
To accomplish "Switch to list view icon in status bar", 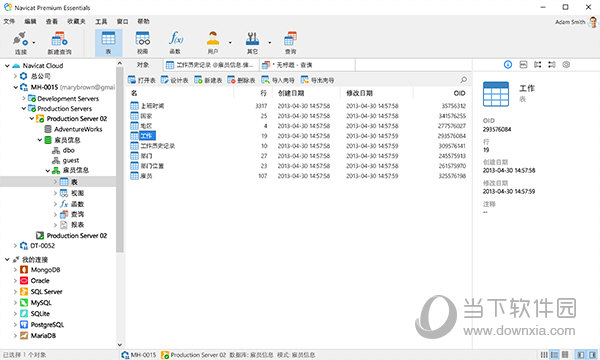I will tap(544, 355).
